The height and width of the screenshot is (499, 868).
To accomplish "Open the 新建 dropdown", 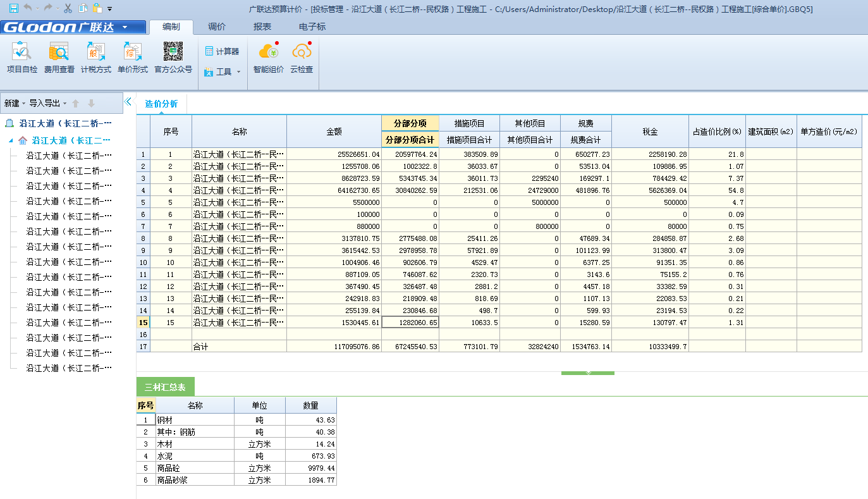I will pos(15,103).
